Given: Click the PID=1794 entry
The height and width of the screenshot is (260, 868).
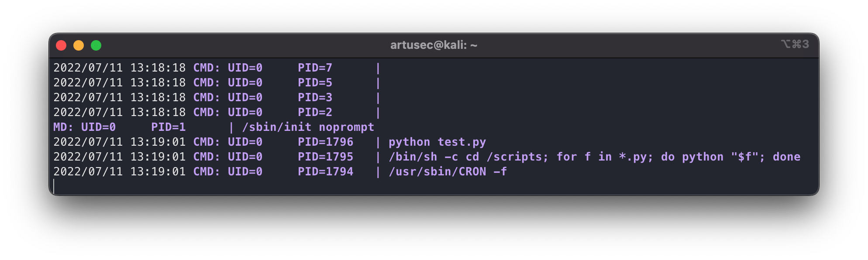Looking at the screenshot, I should [325, 172].
